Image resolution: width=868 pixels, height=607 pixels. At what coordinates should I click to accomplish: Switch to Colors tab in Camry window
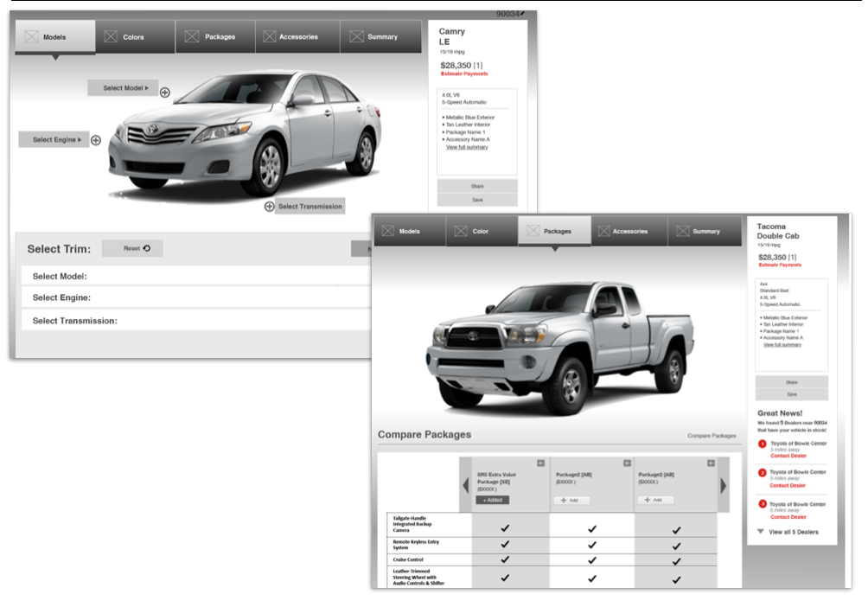pos(135,37)
